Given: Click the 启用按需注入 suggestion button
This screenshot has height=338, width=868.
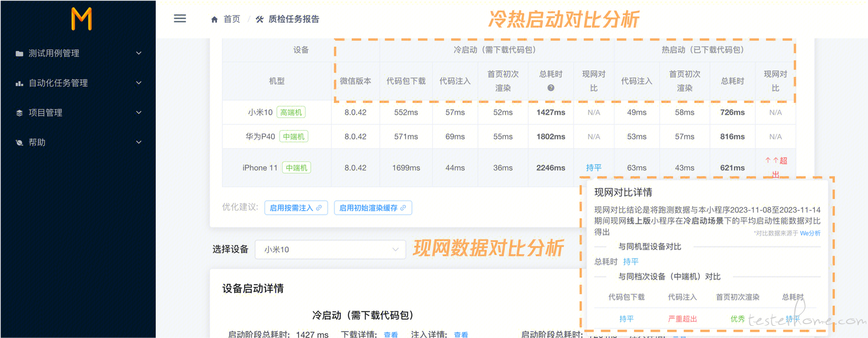Looking at the screenshot, I should click(296, 208).
